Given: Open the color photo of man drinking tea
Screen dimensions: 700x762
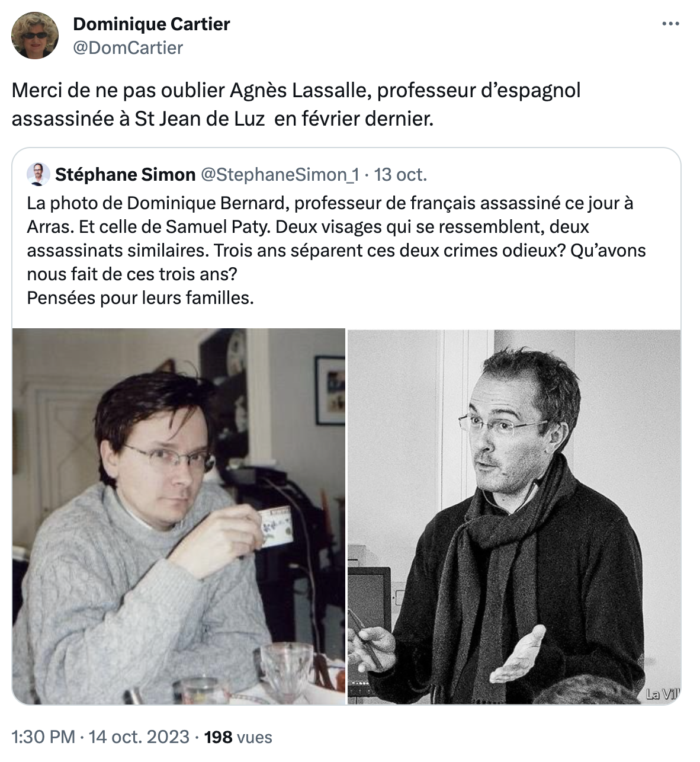Looking at the screenshot, I should click(179, 516).
